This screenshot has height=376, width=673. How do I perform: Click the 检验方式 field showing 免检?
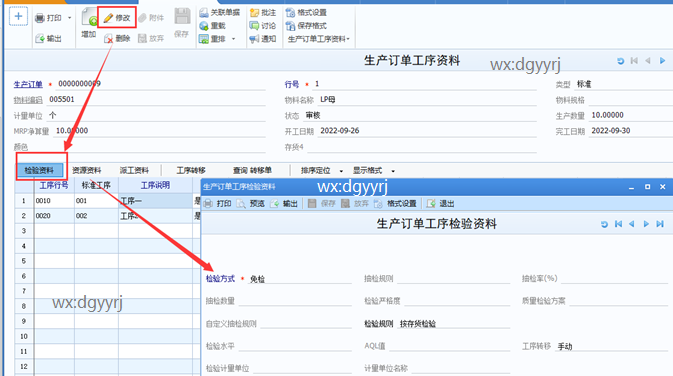pos(300,279)
